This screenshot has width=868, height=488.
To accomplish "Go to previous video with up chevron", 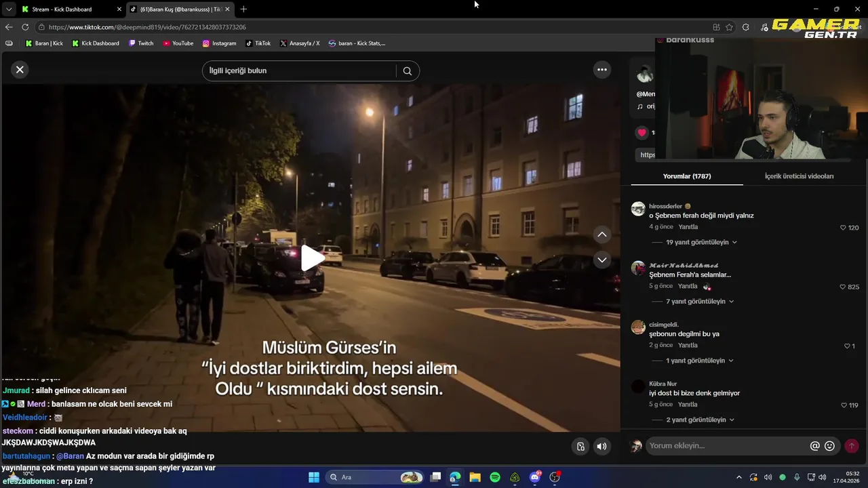I will point(601,235).
